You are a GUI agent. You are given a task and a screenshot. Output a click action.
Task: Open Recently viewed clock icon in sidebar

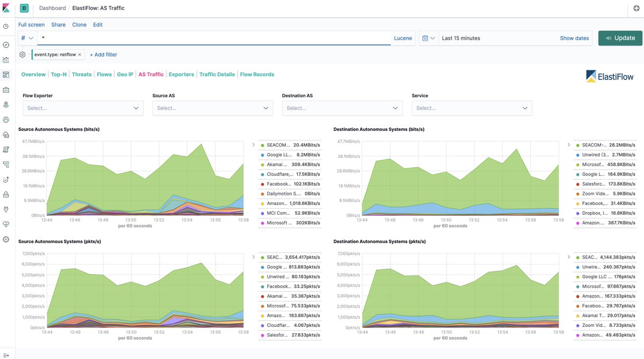pos(6,26)
